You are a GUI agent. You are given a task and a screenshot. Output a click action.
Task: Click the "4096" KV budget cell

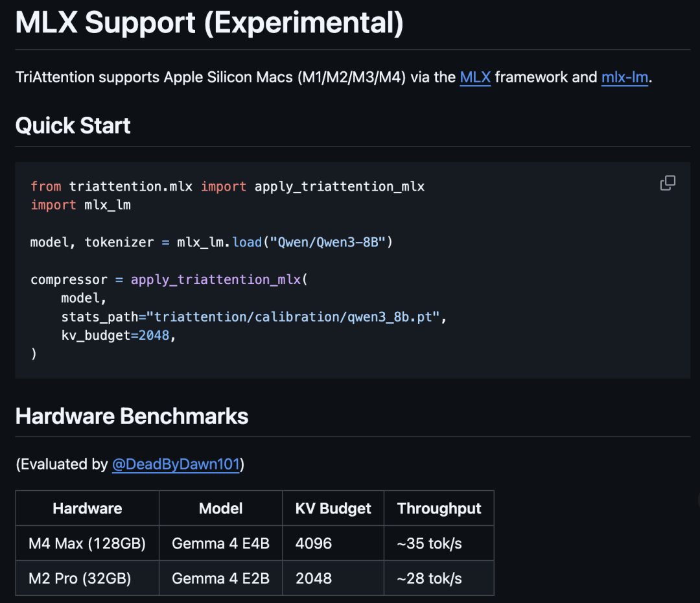tap(333, 543)
